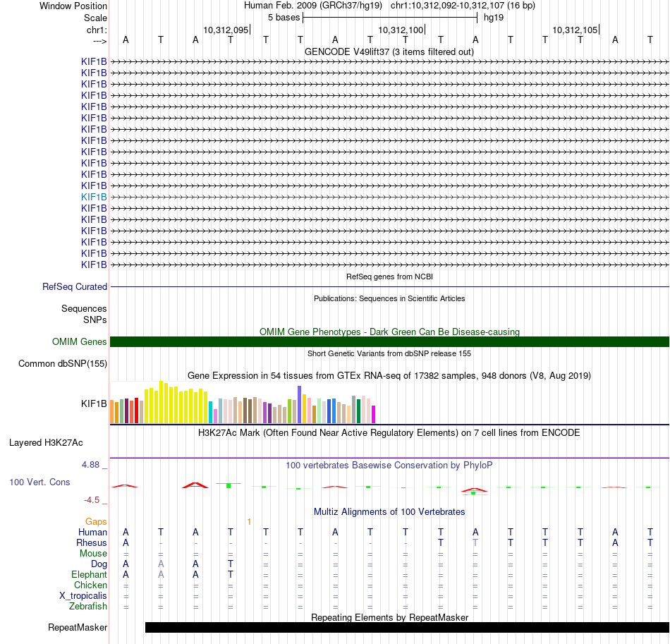Click the 'chr1:' ruler label
Screen dimensions: 670x644
coord(97,30)
